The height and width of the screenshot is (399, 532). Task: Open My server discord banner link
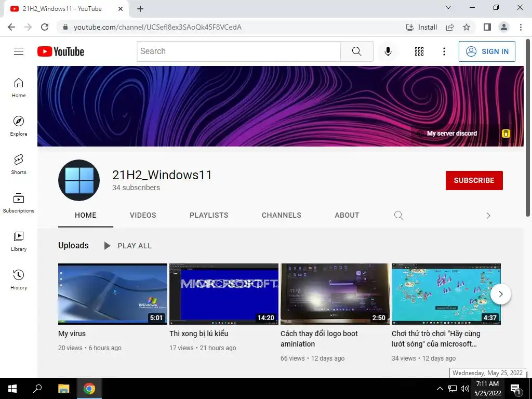pos(452,134)
